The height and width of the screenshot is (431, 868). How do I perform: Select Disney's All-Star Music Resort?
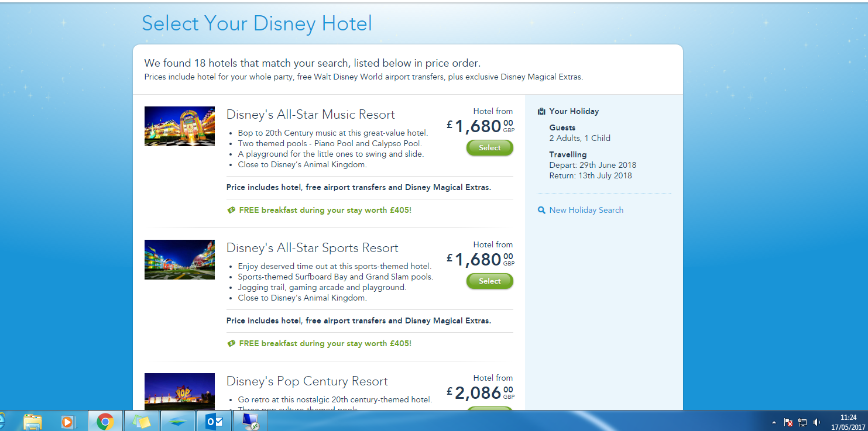click(490, 148)
